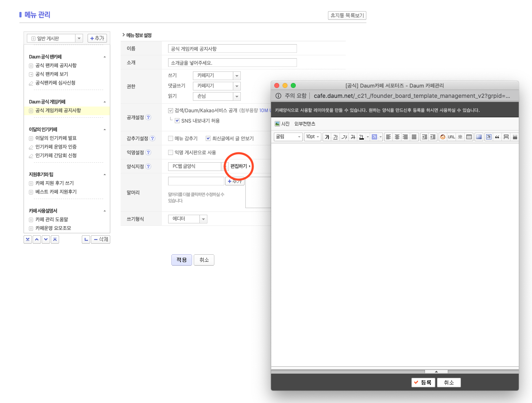The image size is (532, 403).
Task: Click the quotation mark blockquote icon
Action: pos(497,137)
